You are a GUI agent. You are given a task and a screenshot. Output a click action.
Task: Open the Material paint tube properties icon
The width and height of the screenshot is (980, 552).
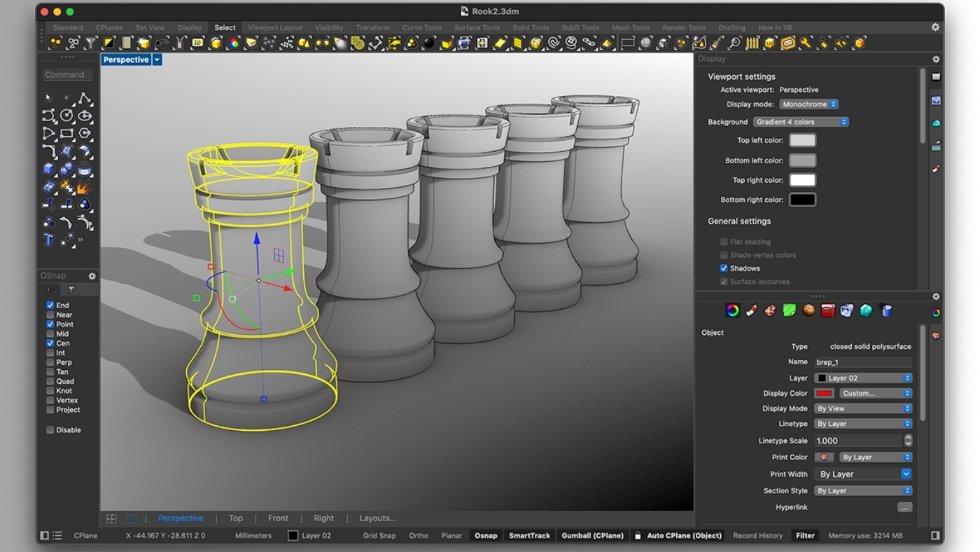click(752, 310)
